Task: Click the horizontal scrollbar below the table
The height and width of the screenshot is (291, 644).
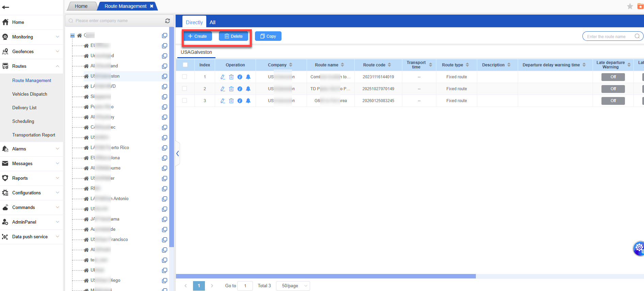Action: tap(325, 276)
